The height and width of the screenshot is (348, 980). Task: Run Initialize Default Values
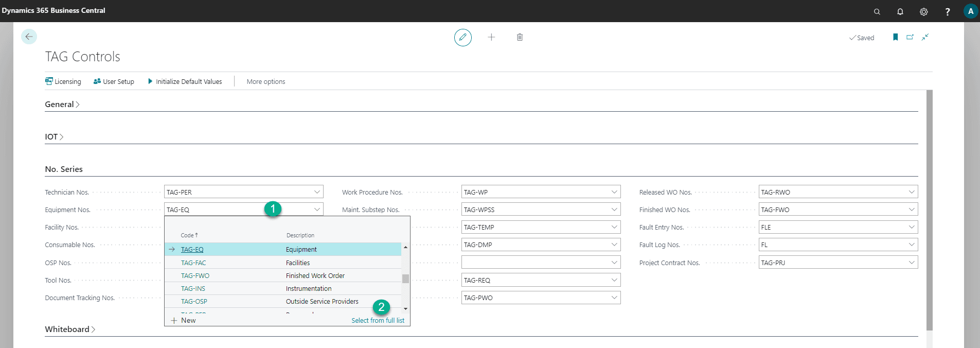point(185,81)
